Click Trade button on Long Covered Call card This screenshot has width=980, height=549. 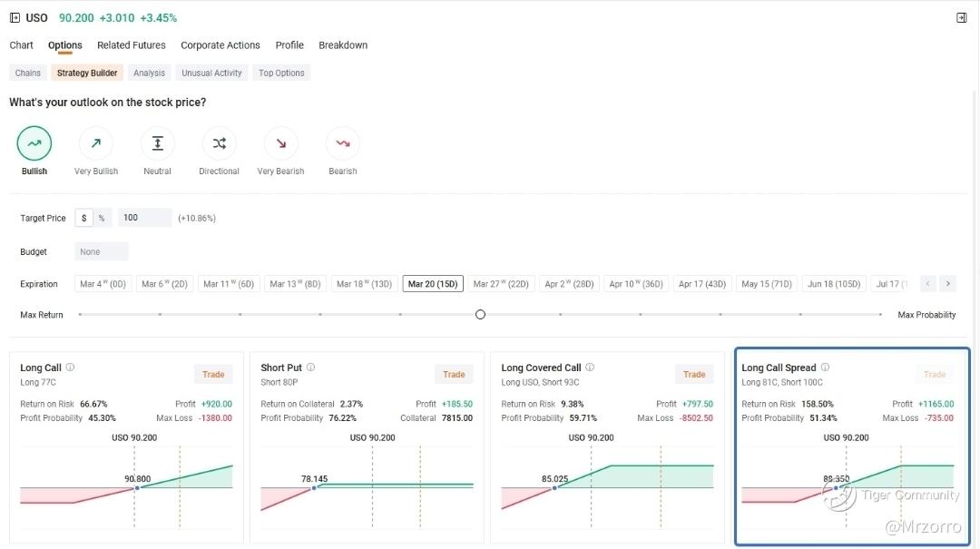tap(694, 375)
